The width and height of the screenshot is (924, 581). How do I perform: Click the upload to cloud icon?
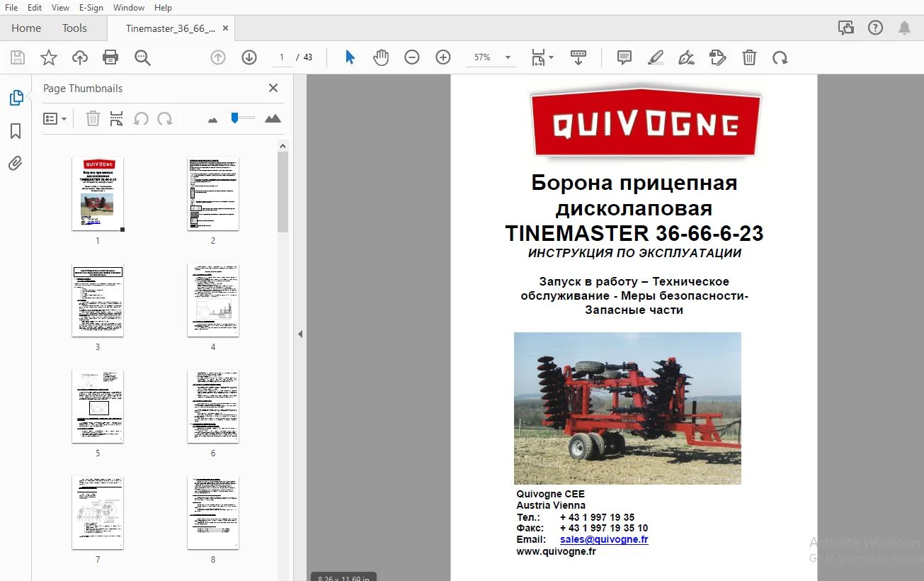pos(80,57)
